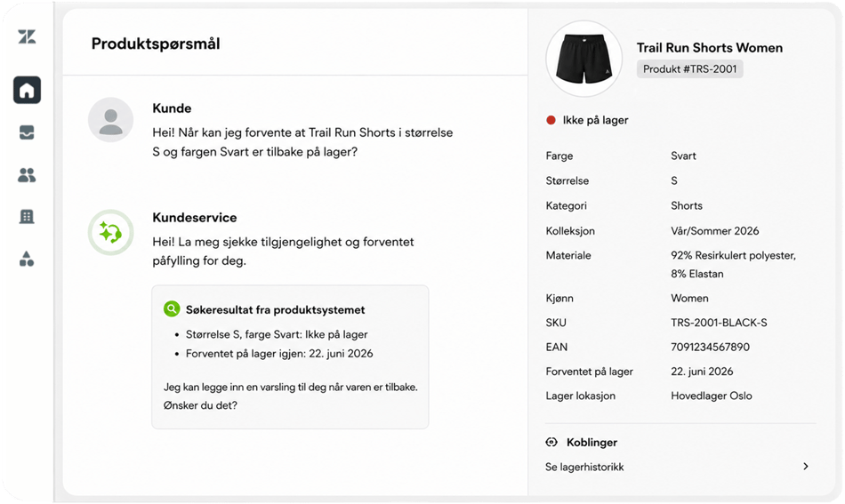Open the inbox views icon
This screenshot has width=845, height=504.
click(27, 132)
